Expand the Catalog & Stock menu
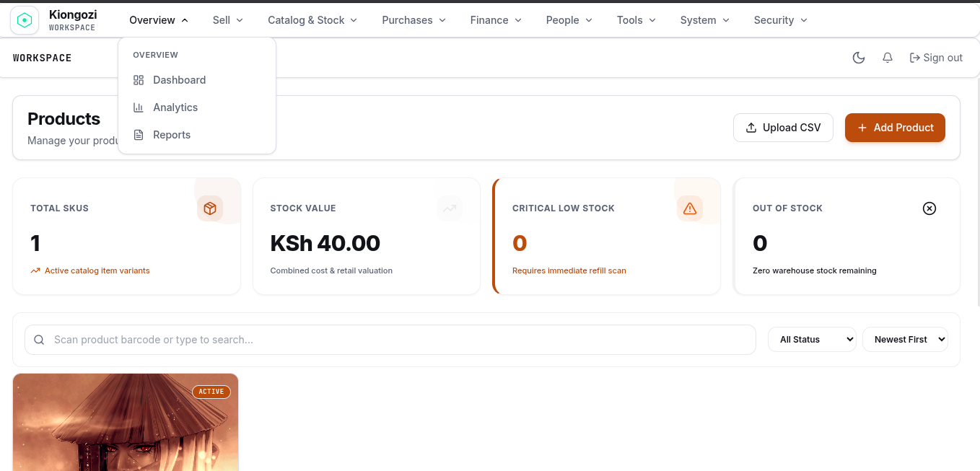This screenshot has width=980, height=471. click(x=312, y=20)
